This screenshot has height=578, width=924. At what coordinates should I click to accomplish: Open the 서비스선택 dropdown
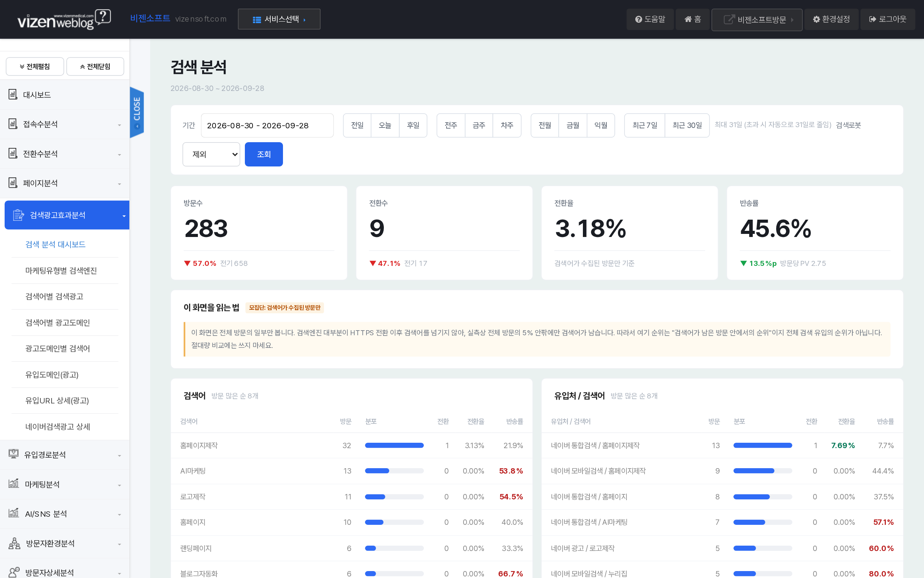[x=279, y=19]
